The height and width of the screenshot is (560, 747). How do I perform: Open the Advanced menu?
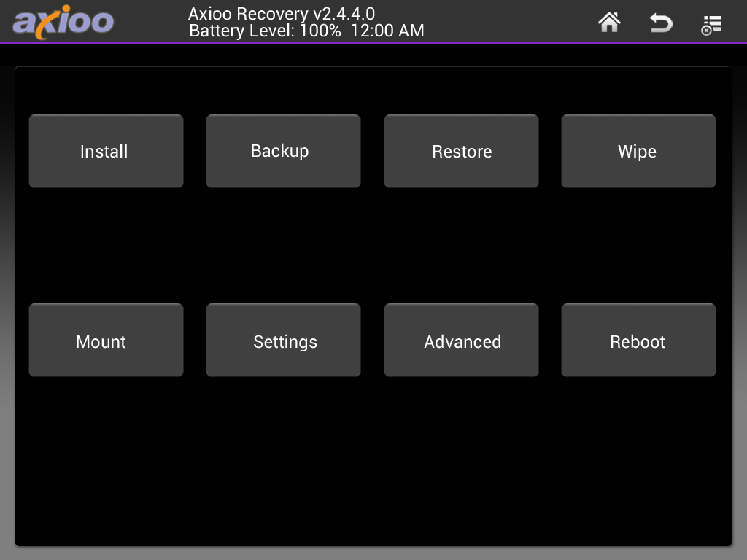(x=461, y=340)
